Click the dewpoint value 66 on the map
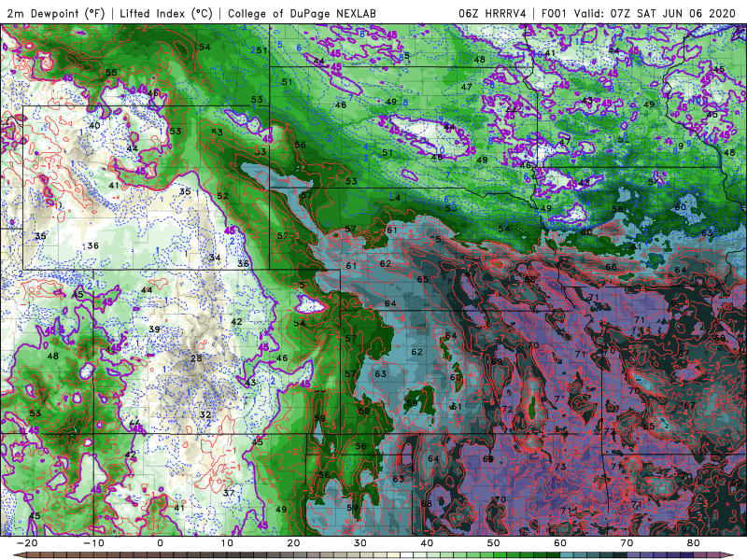This screenshot has width=747, height=560. point(611,267)
